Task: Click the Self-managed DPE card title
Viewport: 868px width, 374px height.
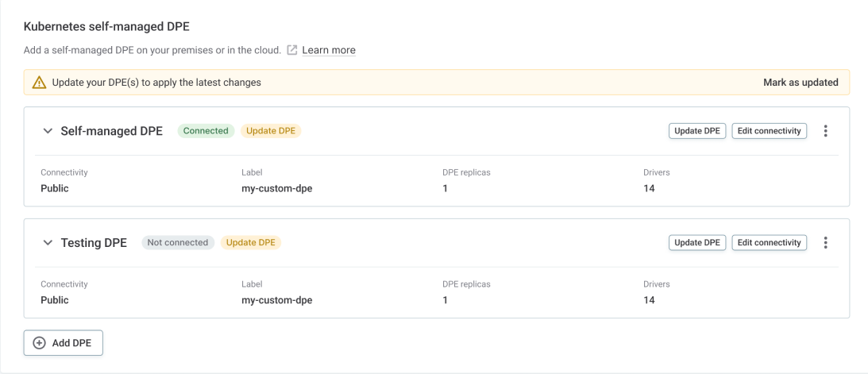Action: click(111, 131)
